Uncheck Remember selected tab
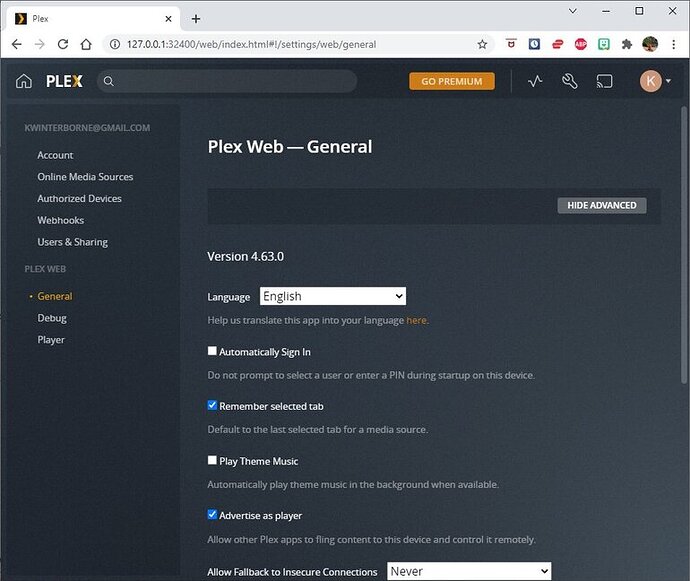Screen dimensions: 690x581 point(212,405)
